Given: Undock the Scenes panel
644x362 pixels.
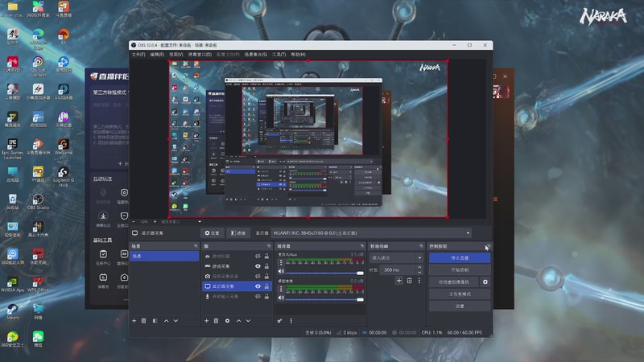Looking at the screenshot, I should click(196, 246).
